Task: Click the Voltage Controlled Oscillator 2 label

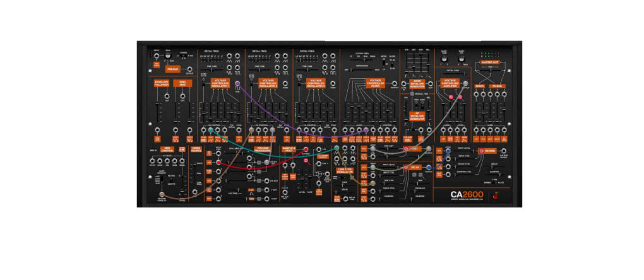Action: 268,83
